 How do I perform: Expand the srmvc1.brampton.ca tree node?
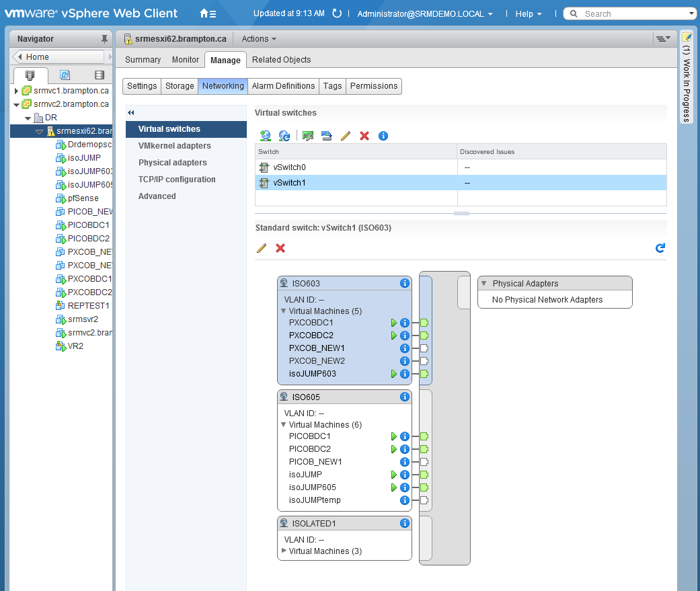coord(17,91)
